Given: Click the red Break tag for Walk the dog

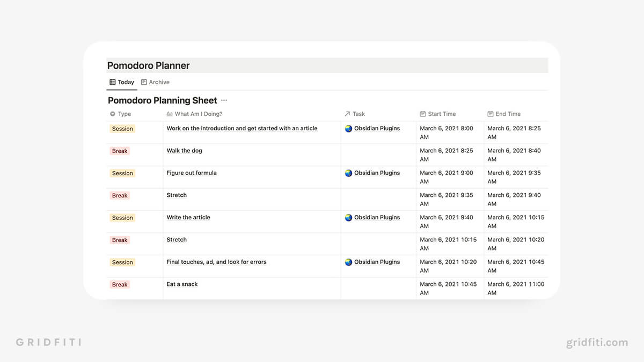Looking at the screenshot, I should 120,151.
